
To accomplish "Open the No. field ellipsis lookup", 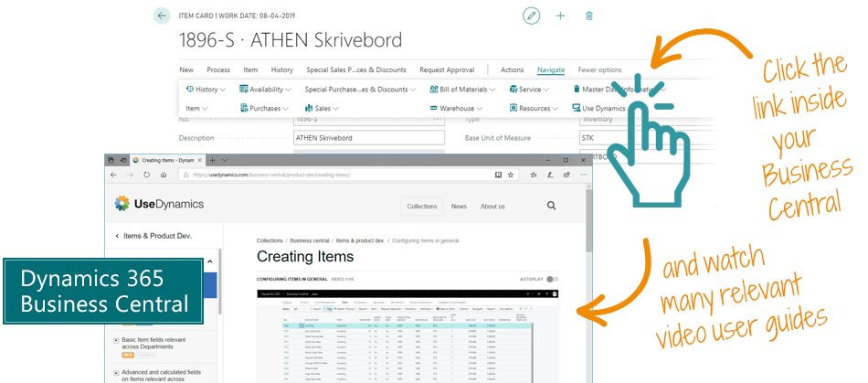I will 438,119.
